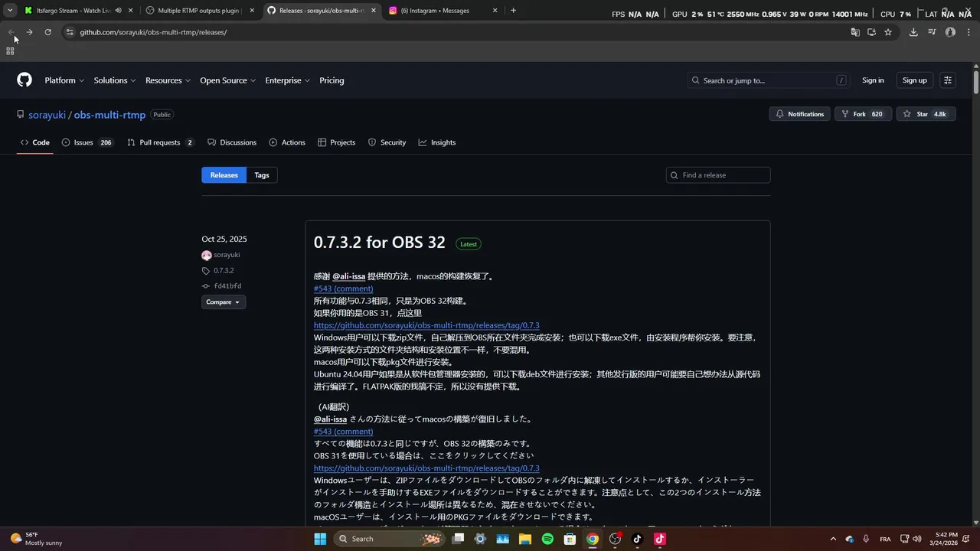Open the tab search dropdown arrow

[10, 11]
